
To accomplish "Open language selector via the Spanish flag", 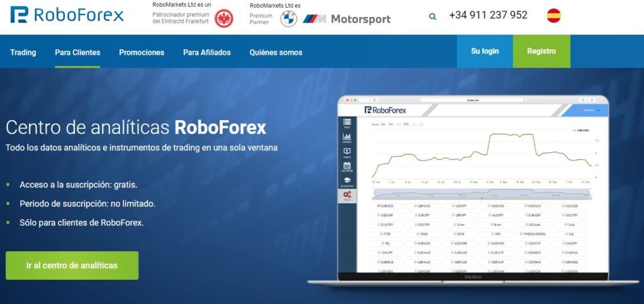I will click(x=553, y=16).
